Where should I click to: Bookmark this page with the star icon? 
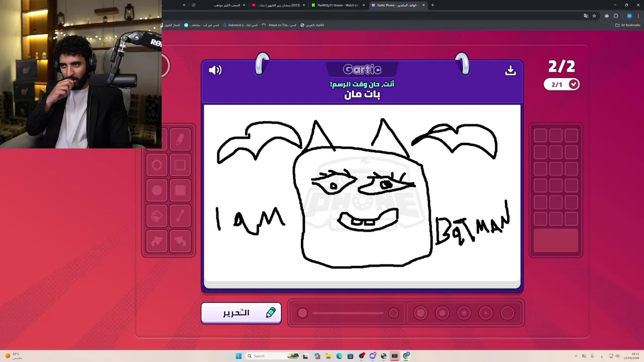tap(594, 16)
